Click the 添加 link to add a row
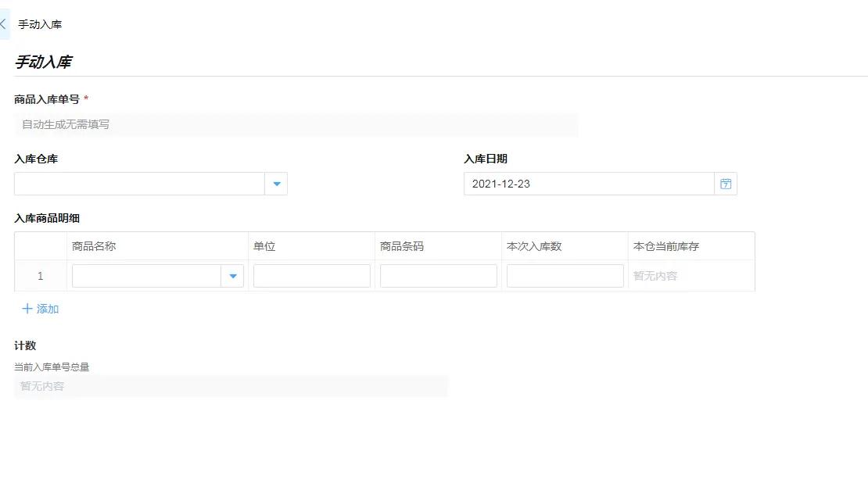Viewport: 868px width, 483px height. [45, 309]
